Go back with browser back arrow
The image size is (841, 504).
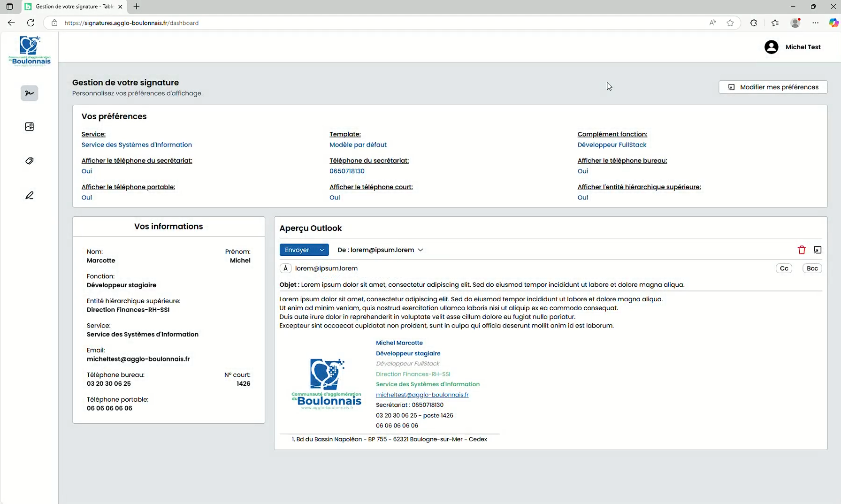point(11,23)
